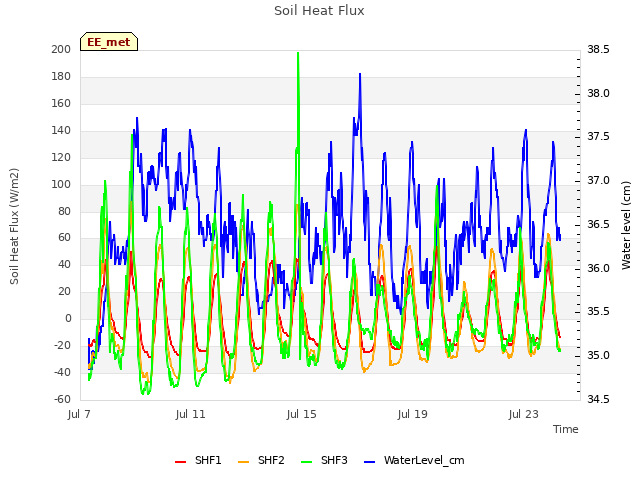Screen dimensions: 640x480
Task: Click the 35.0 right-axis tick label
Action: 598,356
